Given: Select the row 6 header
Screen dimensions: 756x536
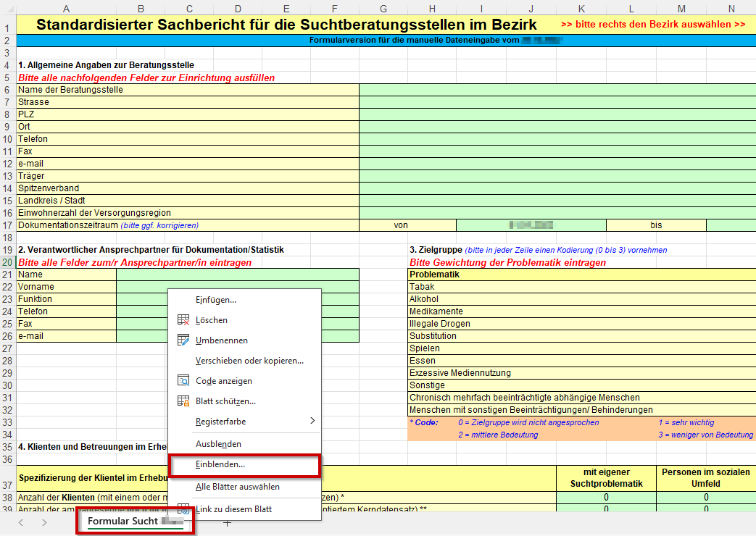Looking at the screenshot, I should (7, 90).
